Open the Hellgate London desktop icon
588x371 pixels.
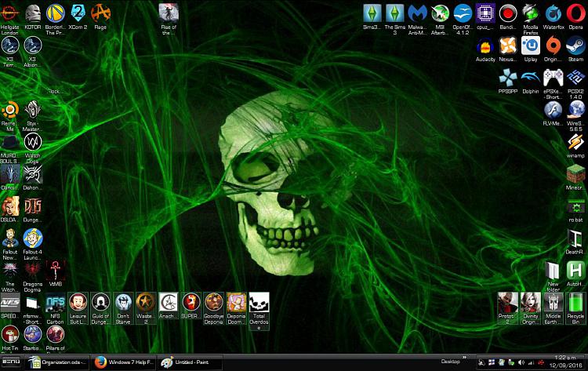point(9,19)
